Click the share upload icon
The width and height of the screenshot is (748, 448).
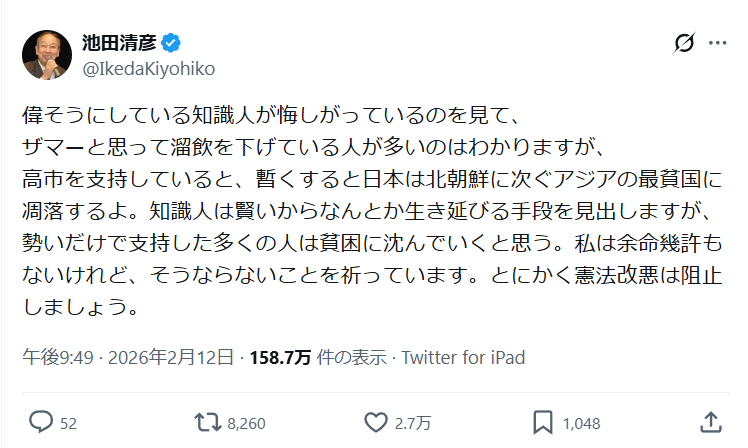[x=710, y=422]
